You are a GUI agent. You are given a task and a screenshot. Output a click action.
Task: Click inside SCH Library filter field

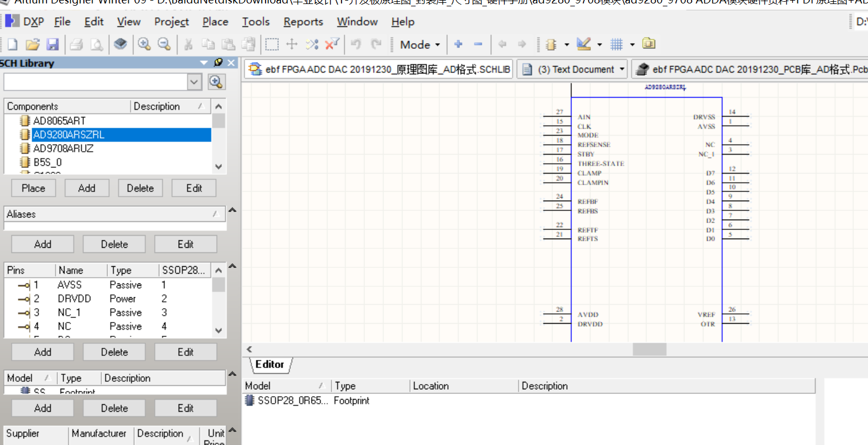click(95, 82)
